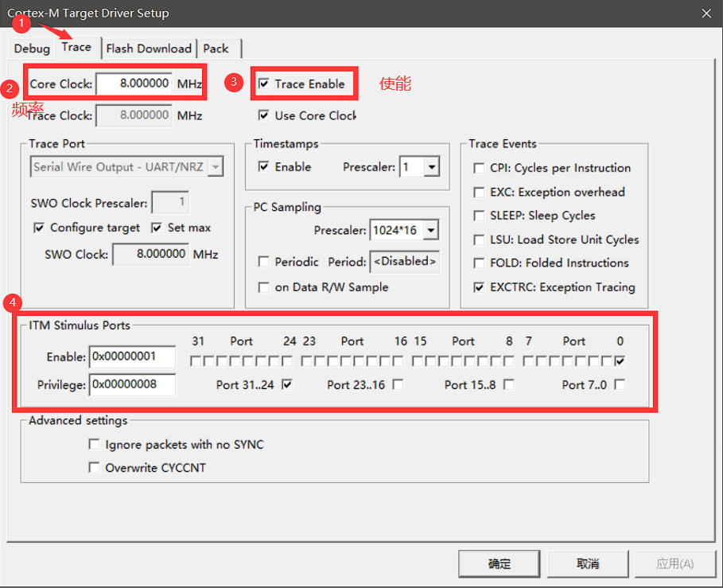This screenshot has width=723, height=588.
Task: Switch to the Debug tab
Action: tap(32, 49)
